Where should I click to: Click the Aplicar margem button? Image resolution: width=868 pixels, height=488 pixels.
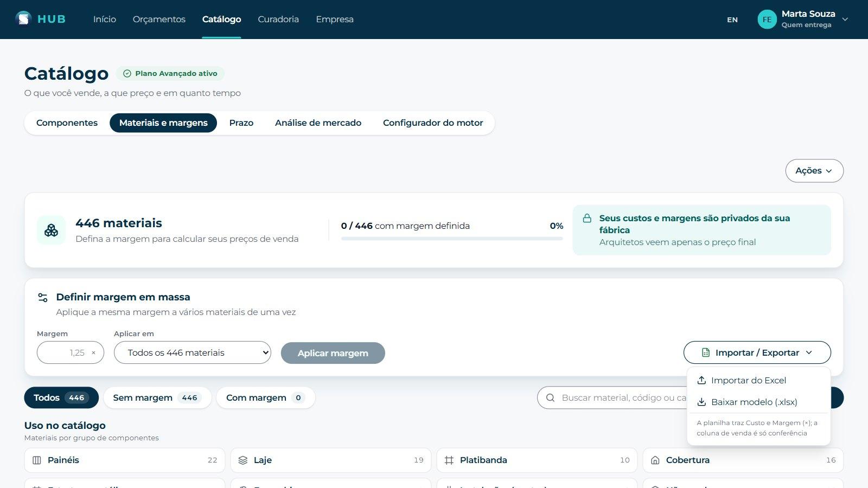[333, 353]
